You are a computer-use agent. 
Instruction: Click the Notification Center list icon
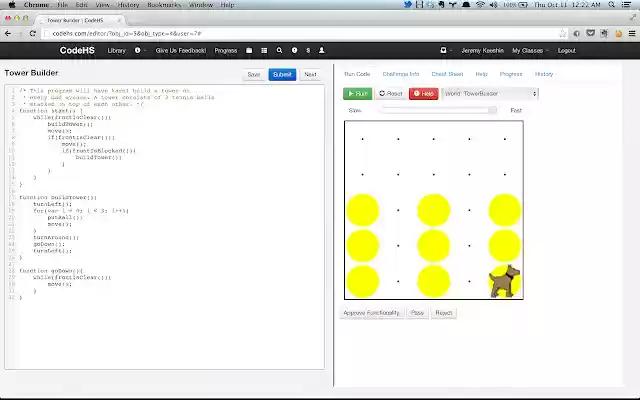coord(627,5)
